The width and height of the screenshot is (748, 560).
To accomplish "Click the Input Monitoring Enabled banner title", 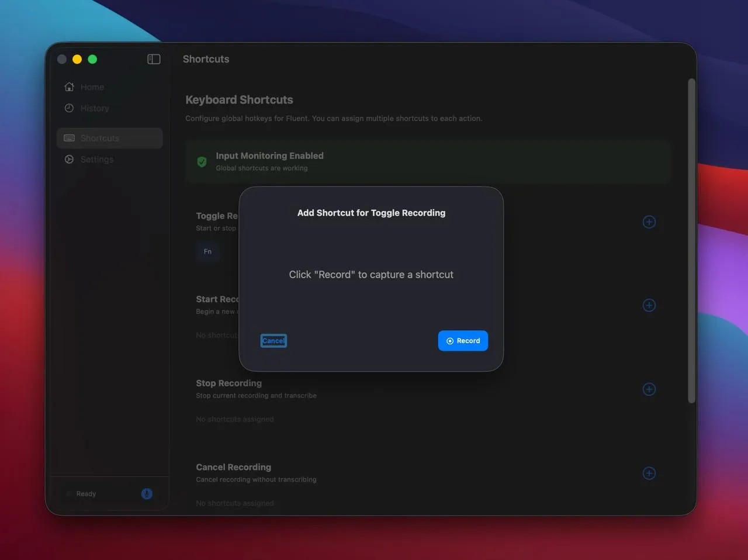I will point(269,156).
